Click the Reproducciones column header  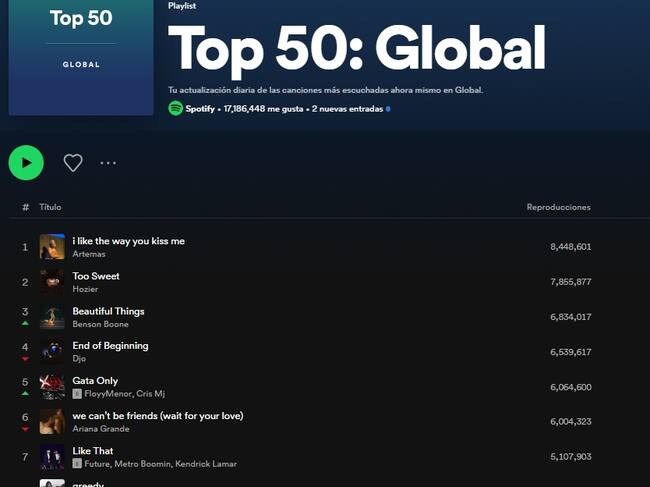click(558, 207)
